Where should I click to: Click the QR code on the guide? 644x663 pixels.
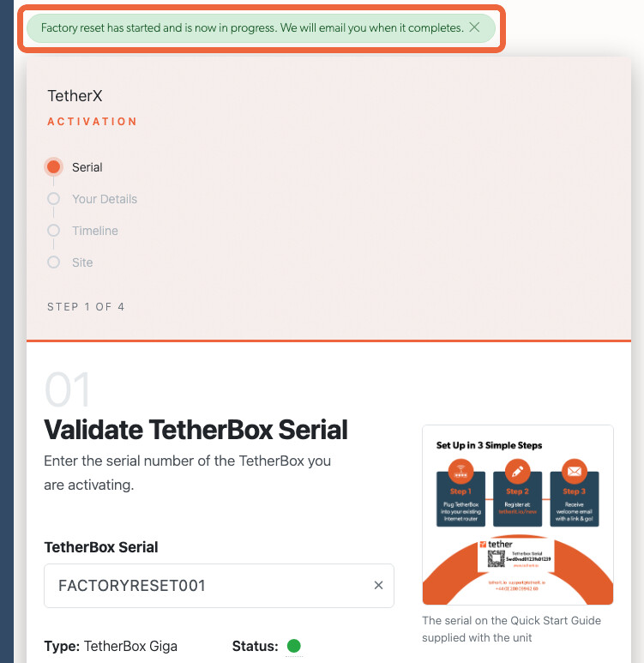(x=496, y=558)
